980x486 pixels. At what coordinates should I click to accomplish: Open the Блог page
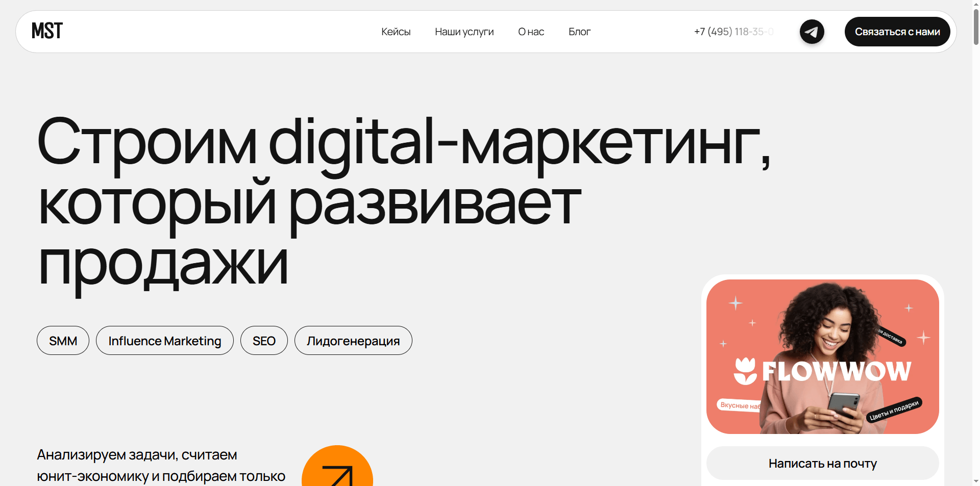click(x=579, y=32)
